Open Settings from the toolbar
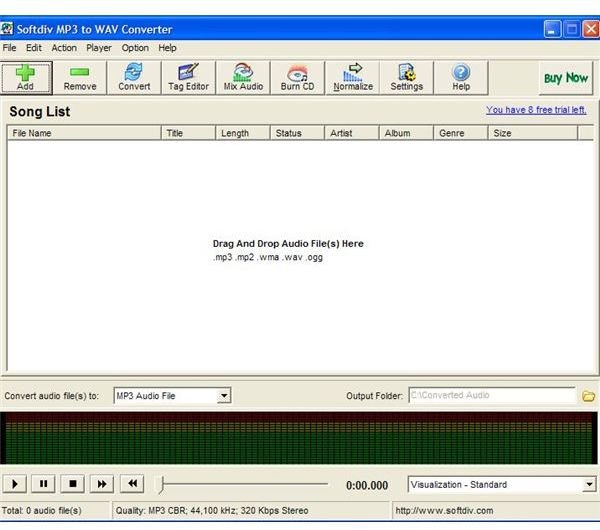Screen dimensions: 600x530 (x=406, y=78)
